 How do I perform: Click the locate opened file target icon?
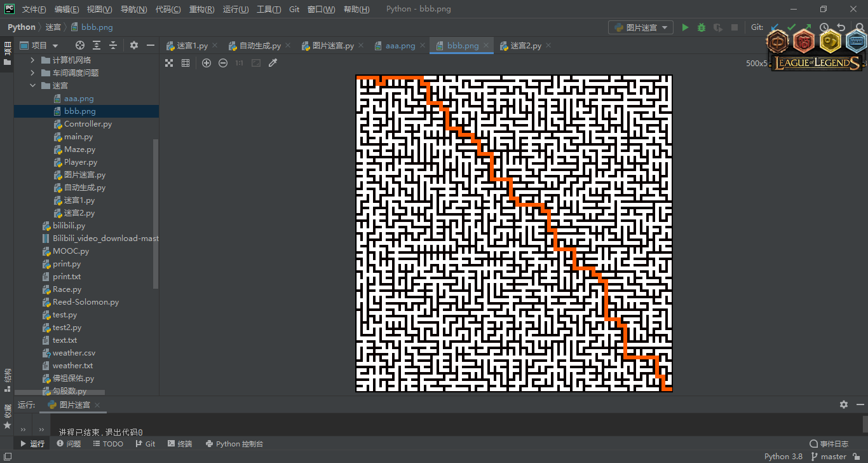80,45
